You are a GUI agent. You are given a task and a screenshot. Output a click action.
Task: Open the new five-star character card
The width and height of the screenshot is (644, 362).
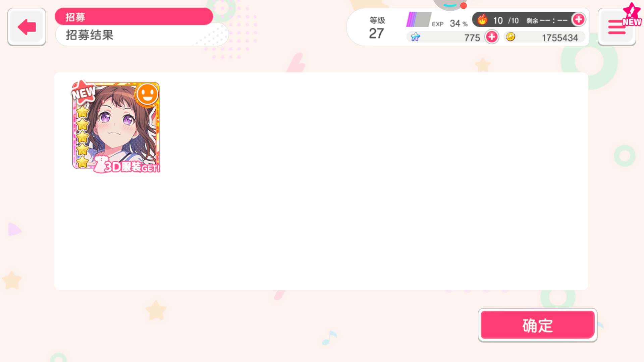click(116, 126)
